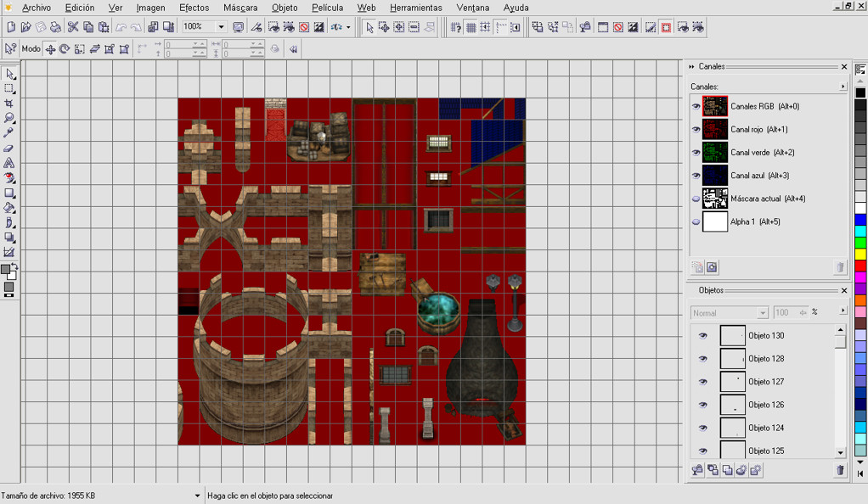This screenshot has width=868, height=504.
Task: Select Objeto 124 in the object list
Action: [763, 428]
